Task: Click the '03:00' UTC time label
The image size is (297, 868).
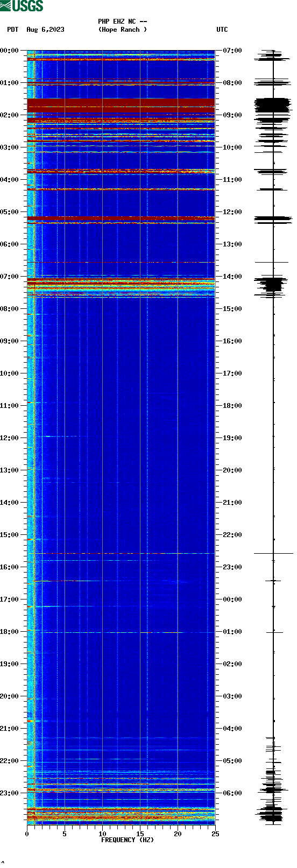Action: [x=232, y=696]
